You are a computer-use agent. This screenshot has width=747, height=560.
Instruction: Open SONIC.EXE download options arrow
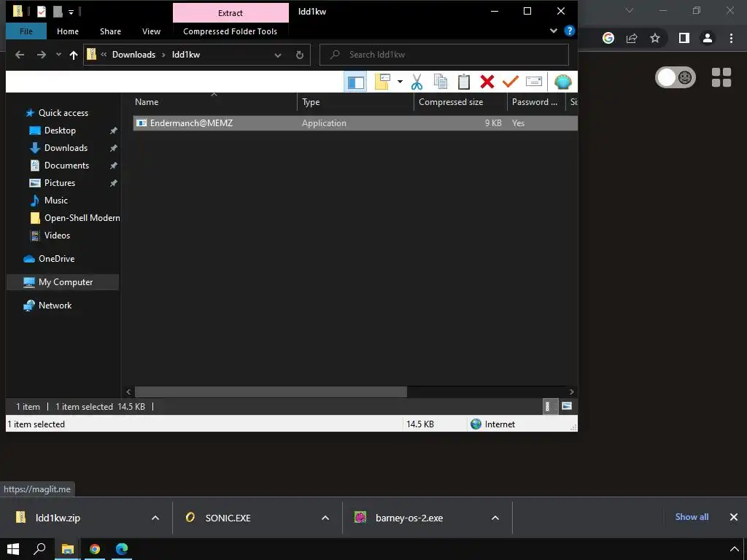(325, 518)
